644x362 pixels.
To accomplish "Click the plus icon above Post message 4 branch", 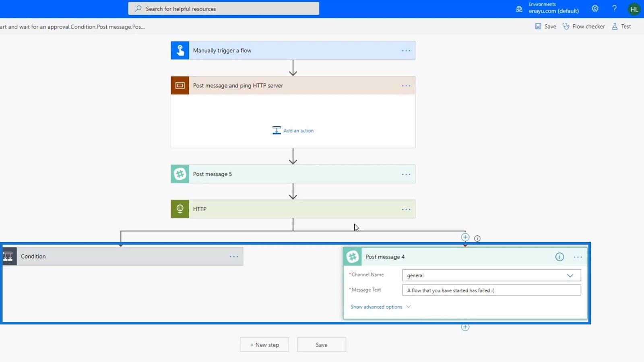I will (465, 237).
